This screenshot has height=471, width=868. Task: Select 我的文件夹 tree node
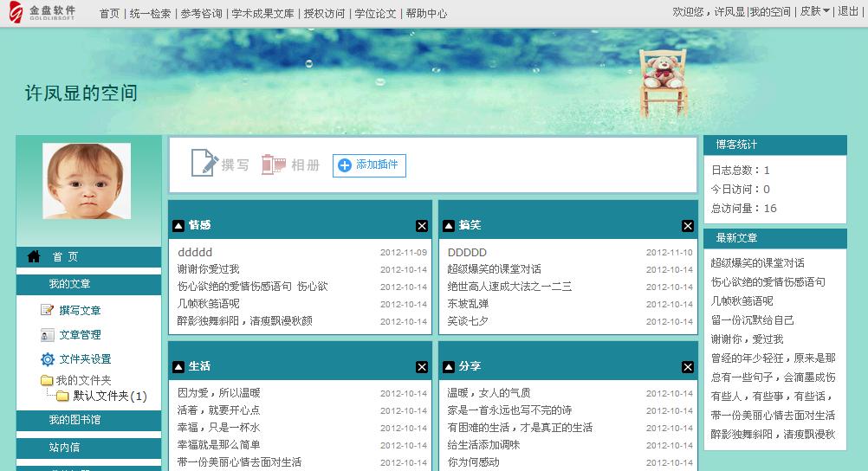tap(83, 380)
